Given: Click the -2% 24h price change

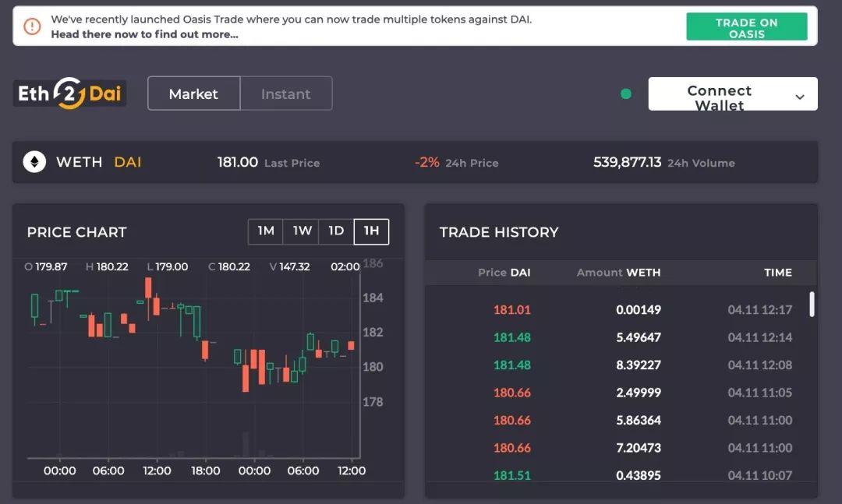Looking at the screenshot, I should click(427, 162).
